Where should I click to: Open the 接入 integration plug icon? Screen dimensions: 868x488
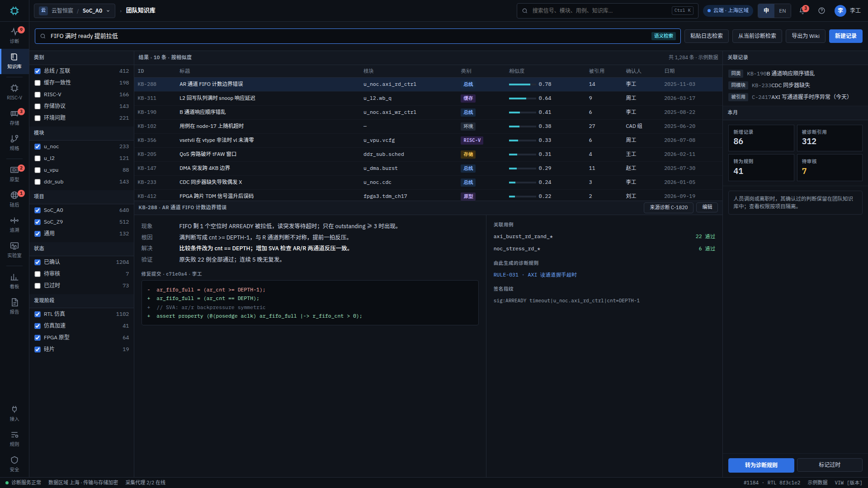[14, 413]
